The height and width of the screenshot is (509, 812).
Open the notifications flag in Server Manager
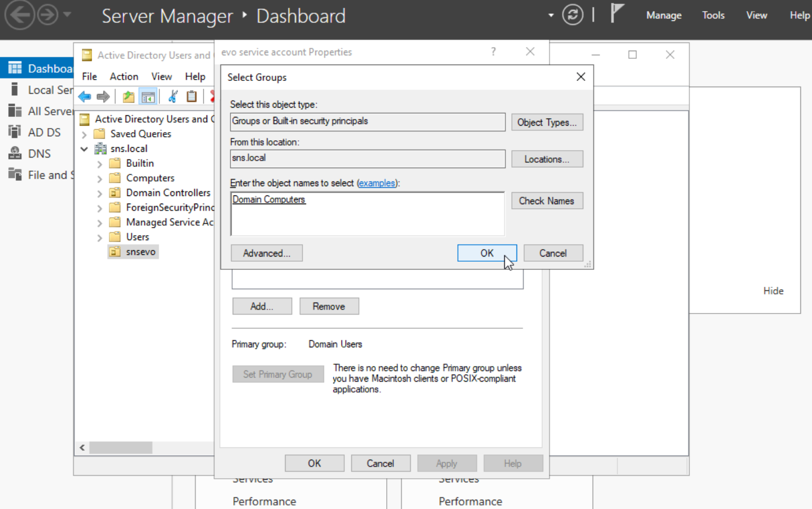(617, 13)
